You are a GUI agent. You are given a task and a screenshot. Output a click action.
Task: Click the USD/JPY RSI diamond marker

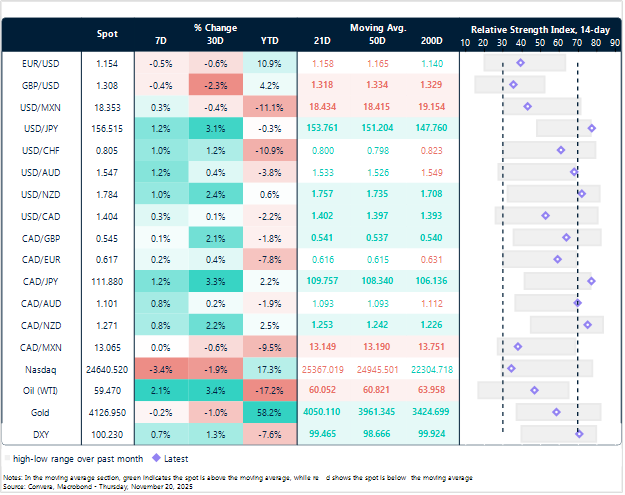592,128
